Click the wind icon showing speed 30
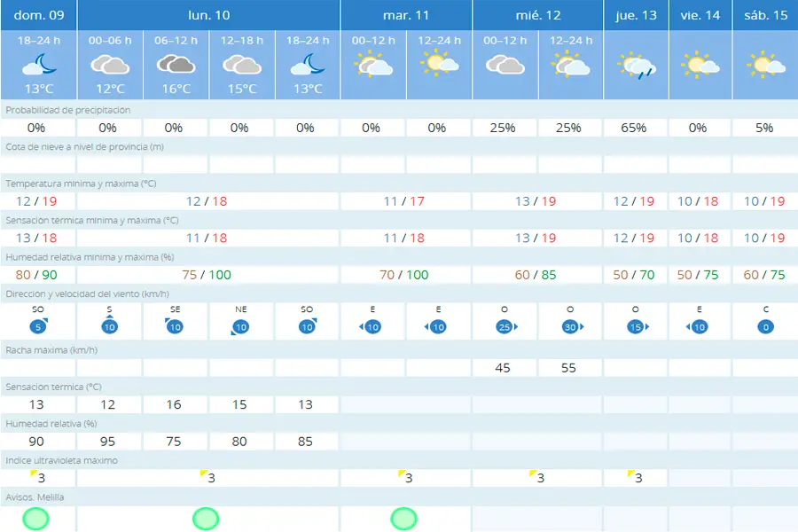This screenshot has height=532, width=798. [x=572, y=327]
